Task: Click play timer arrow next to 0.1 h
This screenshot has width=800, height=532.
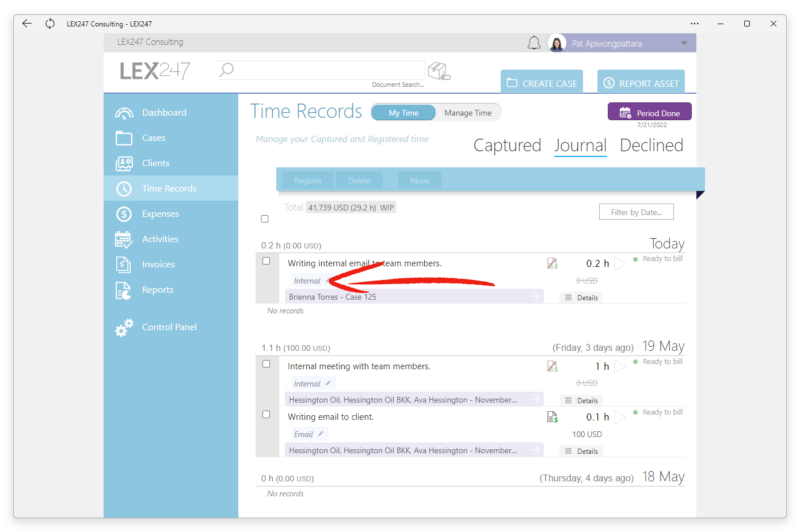Action: click(619, 417)
